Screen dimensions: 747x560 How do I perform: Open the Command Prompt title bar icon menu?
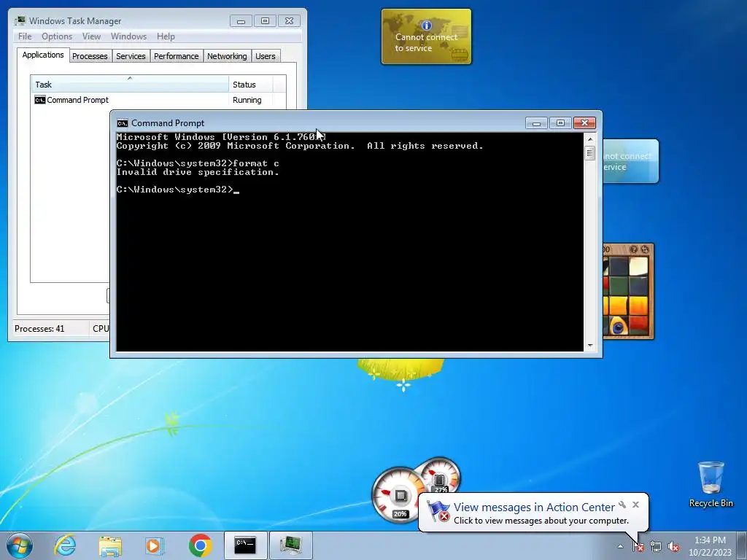(123, 123)
